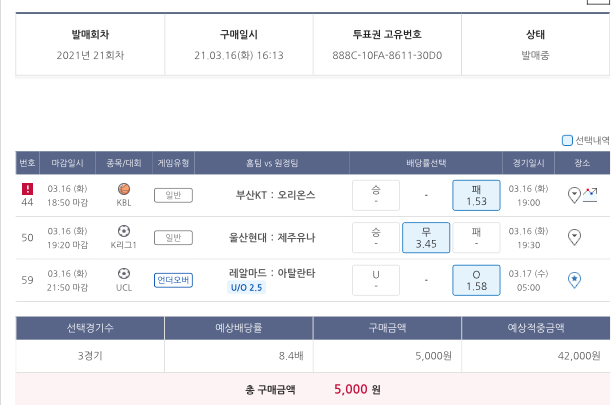Viewport: 616px width, 405px height.
Task: Select O 1.58 for 레알마드 game
Action: (x=476, y=279)
